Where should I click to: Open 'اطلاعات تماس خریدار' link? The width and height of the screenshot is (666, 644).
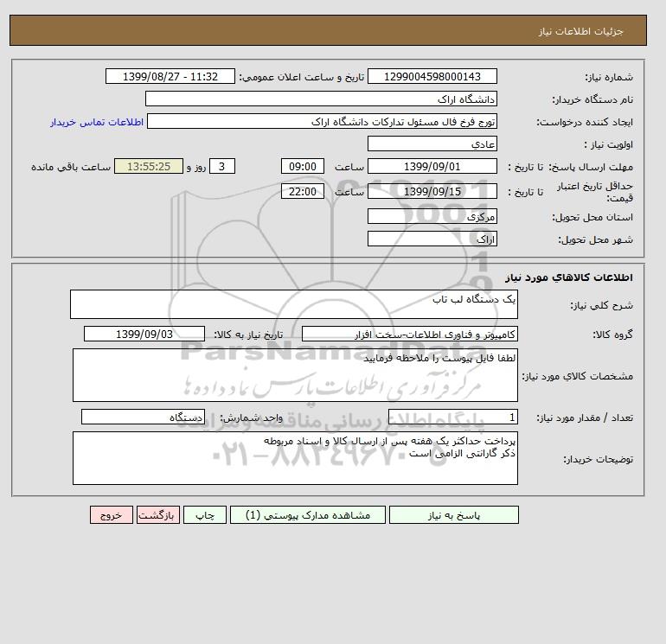(97, 122)
